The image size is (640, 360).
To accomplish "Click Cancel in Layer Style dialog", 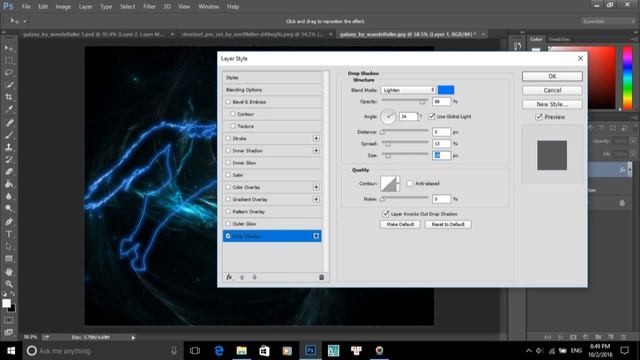I will coord(552,90).
